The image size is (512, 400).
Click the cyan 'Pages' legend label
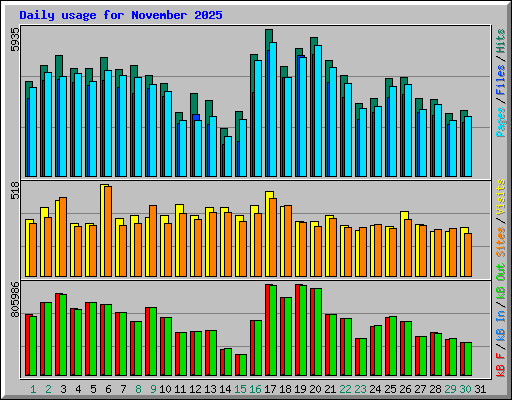click(501, 122)
